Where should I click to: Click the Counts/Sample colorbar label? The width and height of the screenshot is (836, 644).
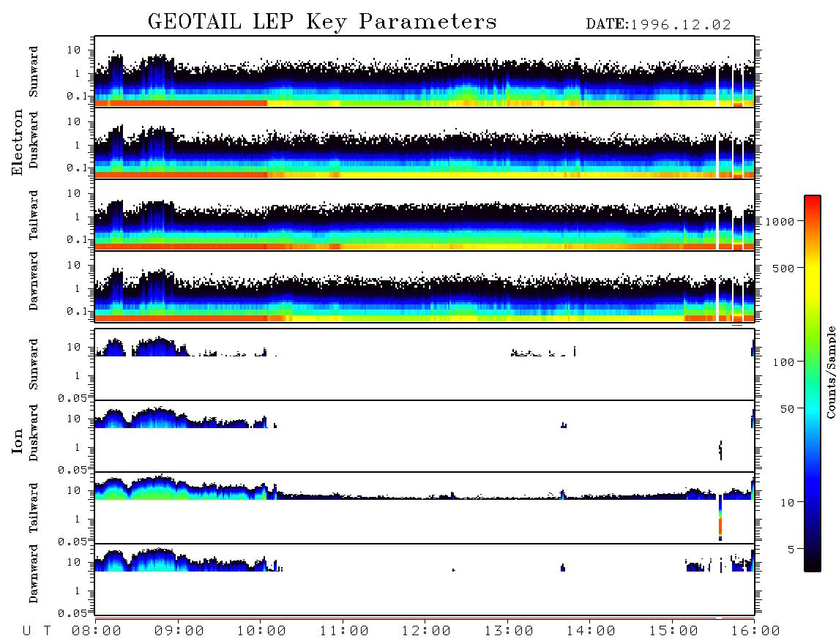[x=830, y=372]
